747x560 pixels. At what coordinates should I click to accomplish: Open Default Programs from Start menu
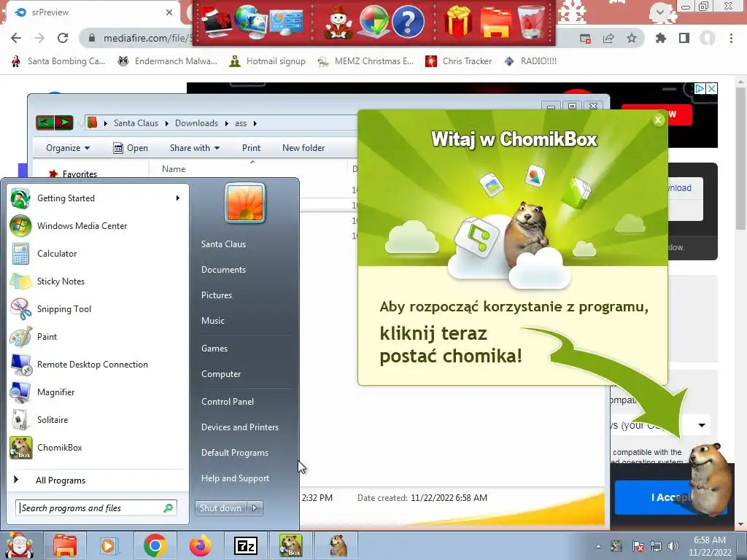(x=235, y=453)
